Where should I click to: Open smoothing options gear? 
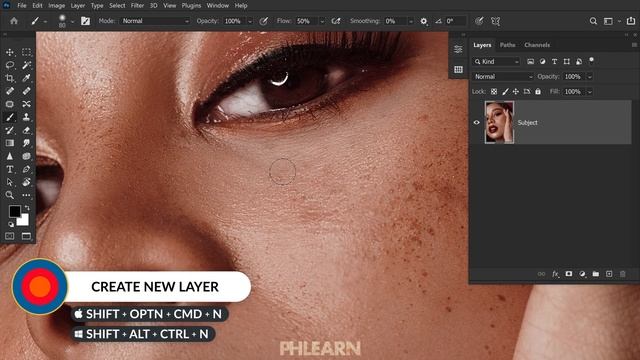coord(424,21)
